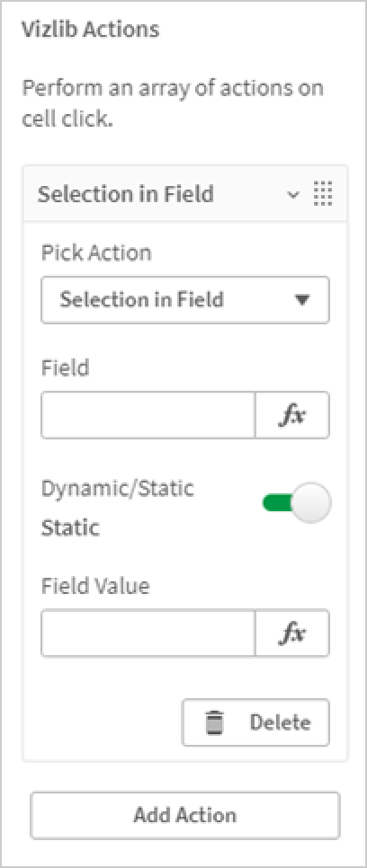Open the Pick Action dropdown
367x868 pixels.
click(185, 300)
